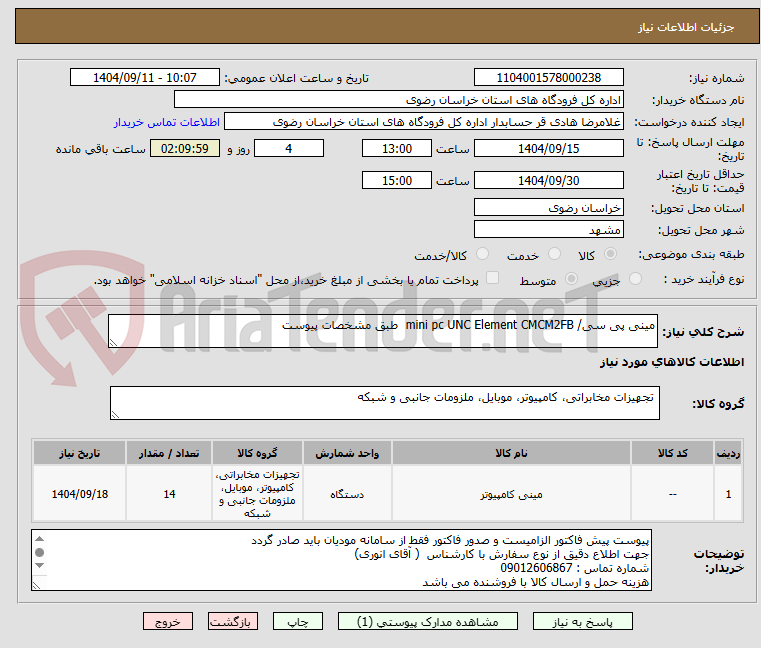Click the row number cell 1

[728, 494]
